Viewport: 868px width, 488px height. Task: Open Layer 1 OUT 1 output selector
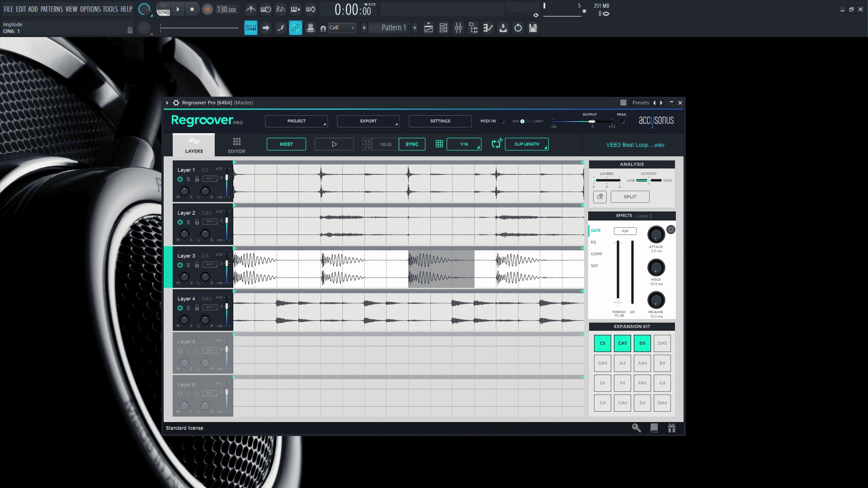tap(210, 178)
